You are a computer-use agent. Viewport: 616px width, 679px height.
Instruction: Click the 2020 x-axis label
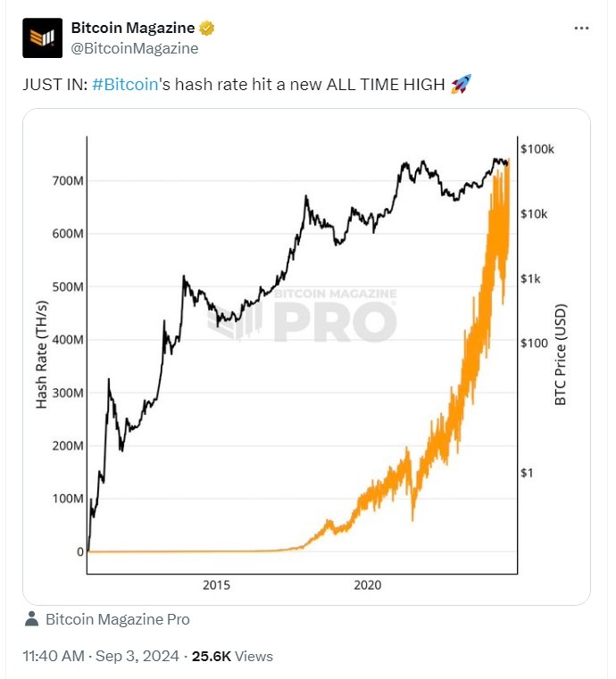click(367, 585)
